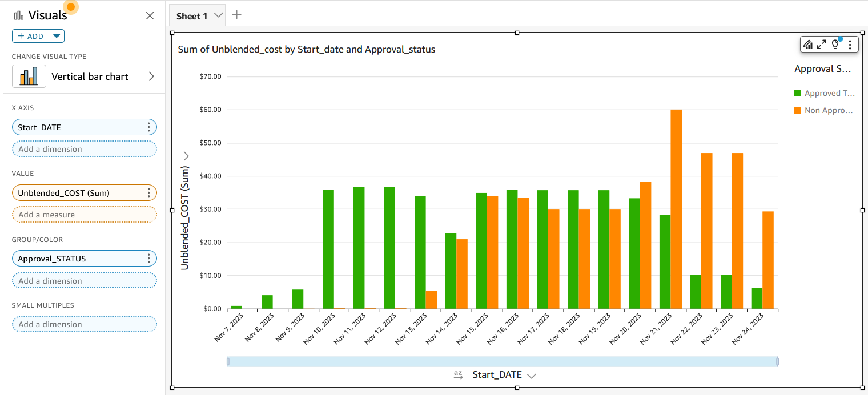868x395 pixels.
Task: Select the Vertical bar chart type thumbnail
Action: pos(29,76)
